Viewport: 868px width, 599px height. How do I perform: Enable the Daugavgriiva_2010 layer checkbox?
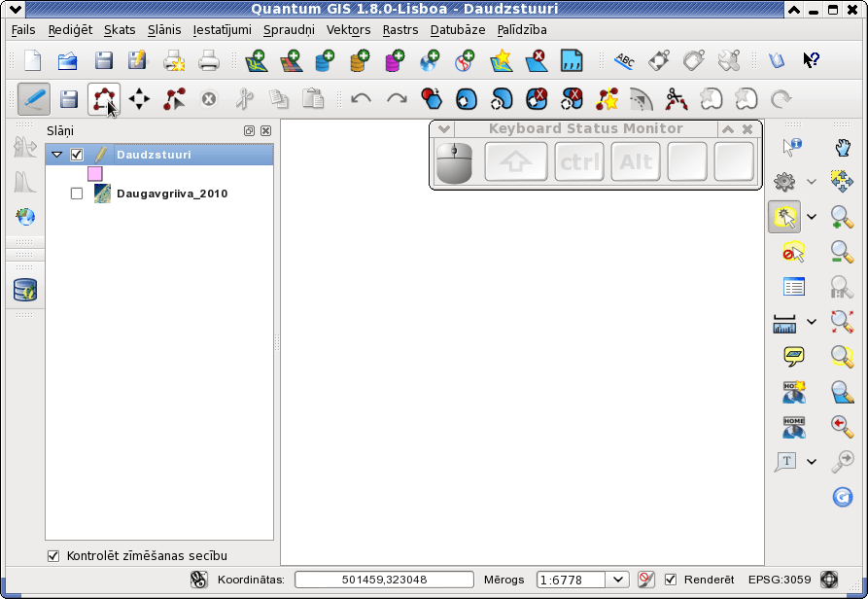pyautogui.click(x=77, y=194)
